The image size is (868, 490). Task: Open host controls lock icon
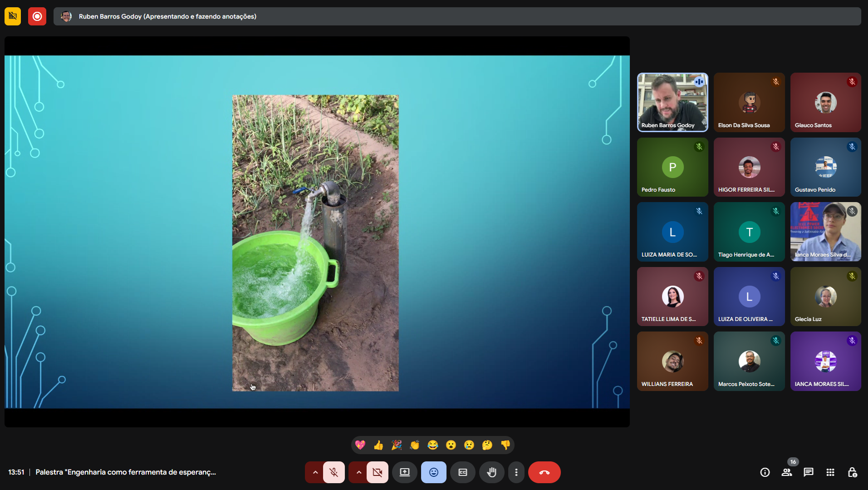(852, 472)
